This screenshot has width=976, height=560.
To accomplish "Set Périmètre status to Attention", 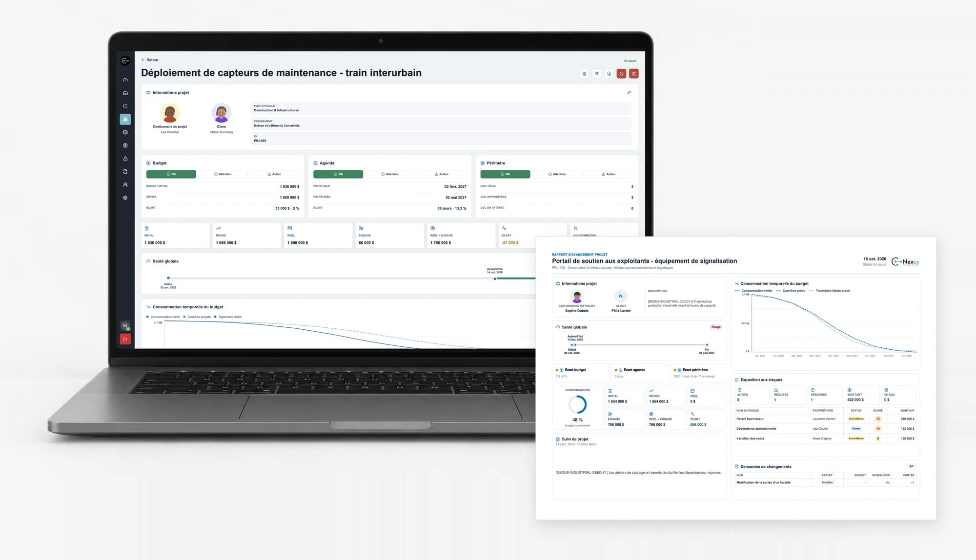I will coord(557,174).
